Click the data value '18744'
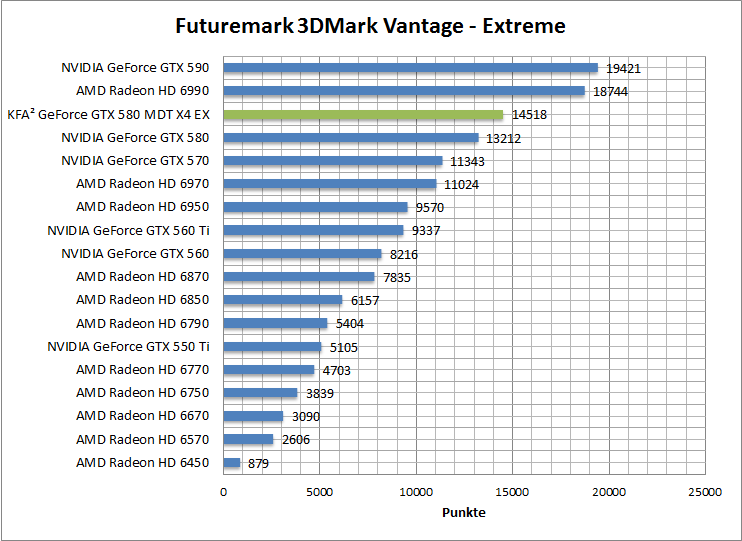Screen dimensions: 742x541 pos(610,91)
